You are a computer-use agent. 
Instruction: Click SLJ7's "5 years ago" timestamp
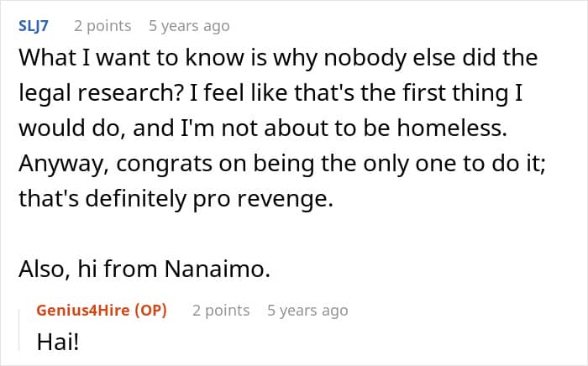[188, 26]
